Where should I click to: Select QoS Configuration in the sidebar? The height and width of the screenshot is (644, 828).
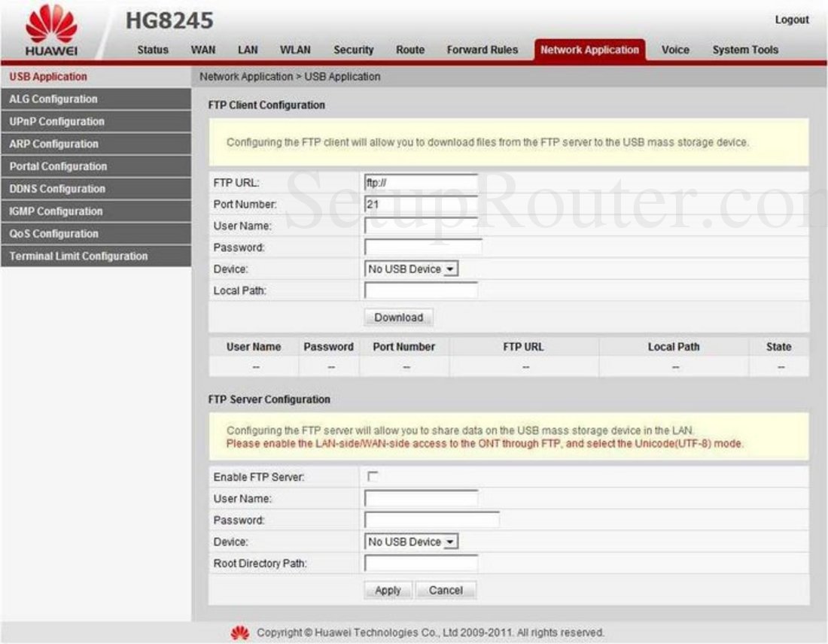51,233
